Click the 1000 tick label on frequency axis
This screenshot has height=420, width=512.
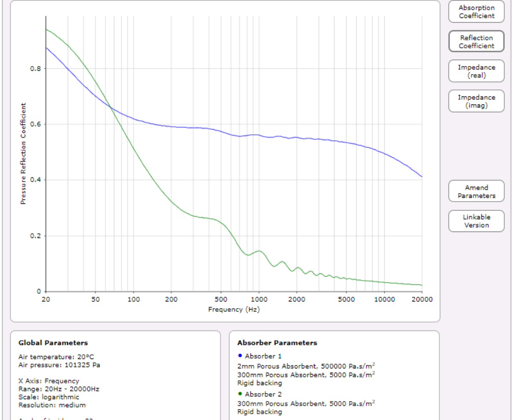point(259,299)
